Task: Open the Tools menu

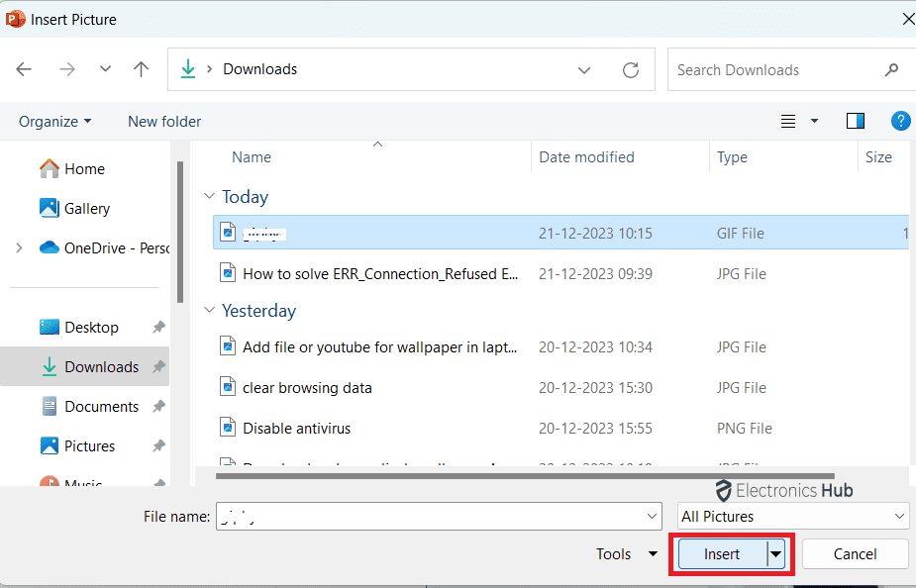Action: [626, 554]
